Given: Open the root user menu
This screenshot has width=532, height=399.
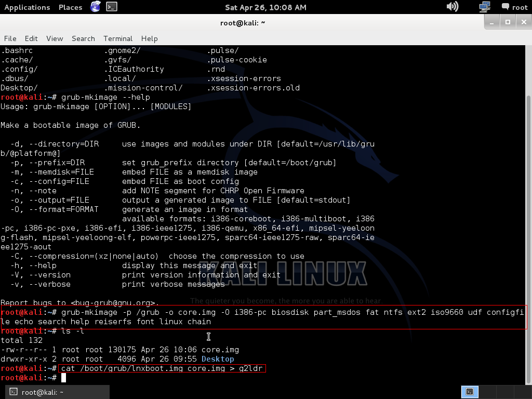Looking at the screenshot, I should point(515,7).
